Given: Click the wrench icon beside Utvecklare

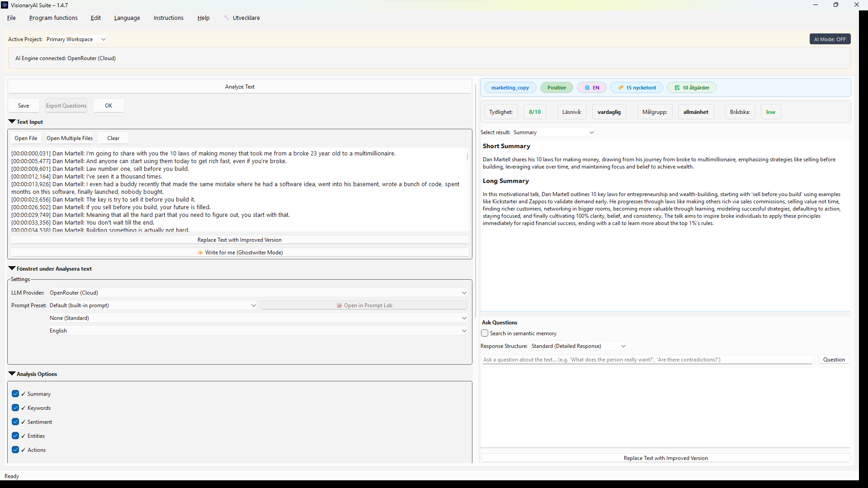Looking at the screenshot, I should point(226,18).
